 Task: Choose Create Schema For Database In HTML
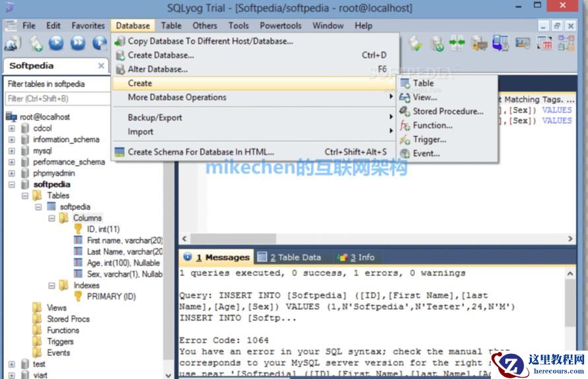[255, 153]
